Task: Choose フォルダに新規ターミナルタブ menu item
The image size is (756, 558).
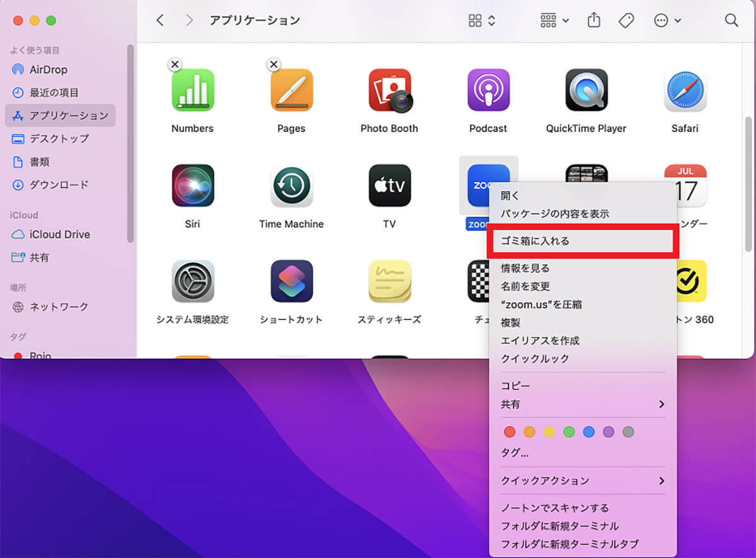Action: pos(583,544)
